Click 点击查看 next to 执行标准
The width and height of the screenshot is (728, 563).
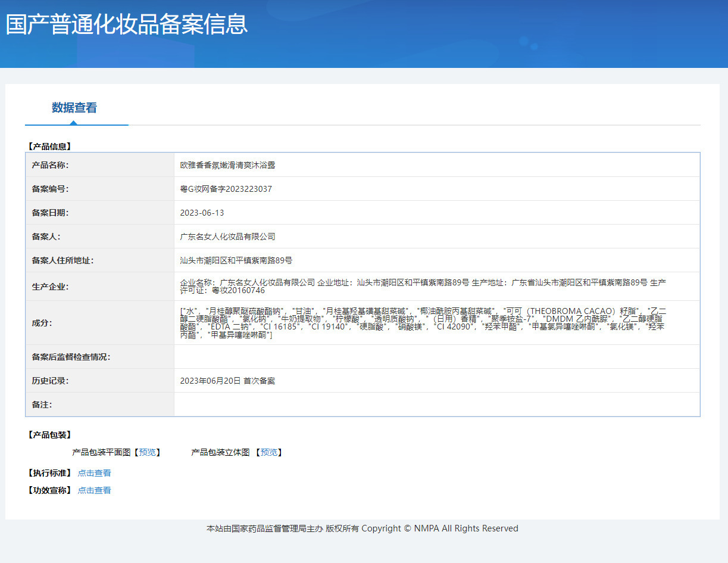tap(94, 473)
